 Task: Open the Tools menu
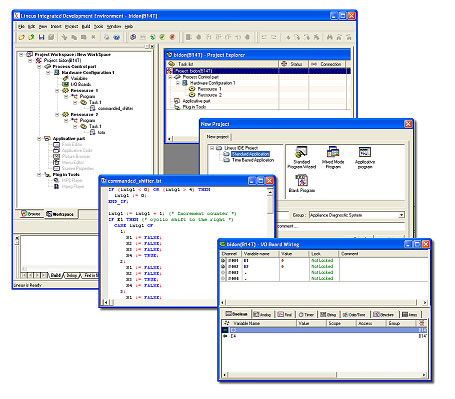pos(98,26)
